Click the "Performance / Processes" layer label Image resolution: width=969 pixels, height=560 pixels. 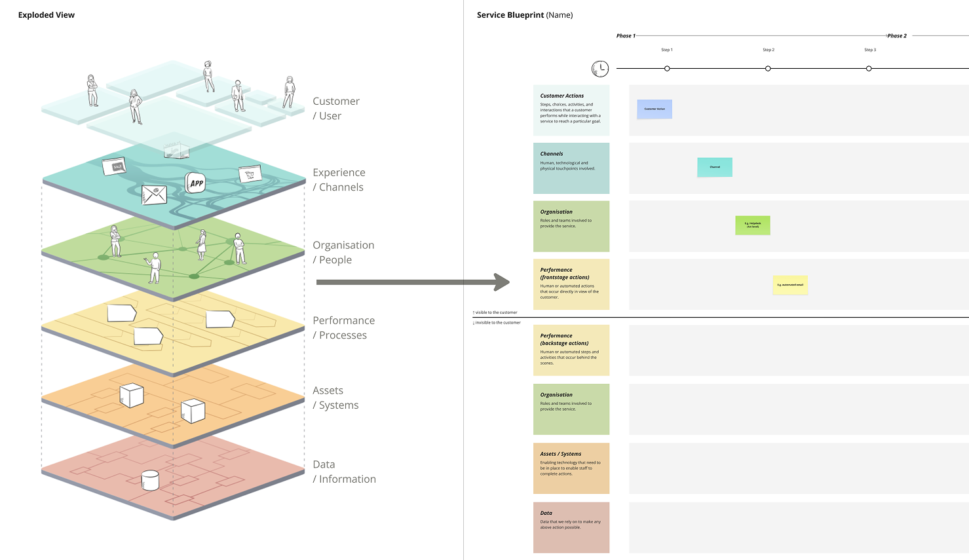pyautogui.click(x=344, y=328)
